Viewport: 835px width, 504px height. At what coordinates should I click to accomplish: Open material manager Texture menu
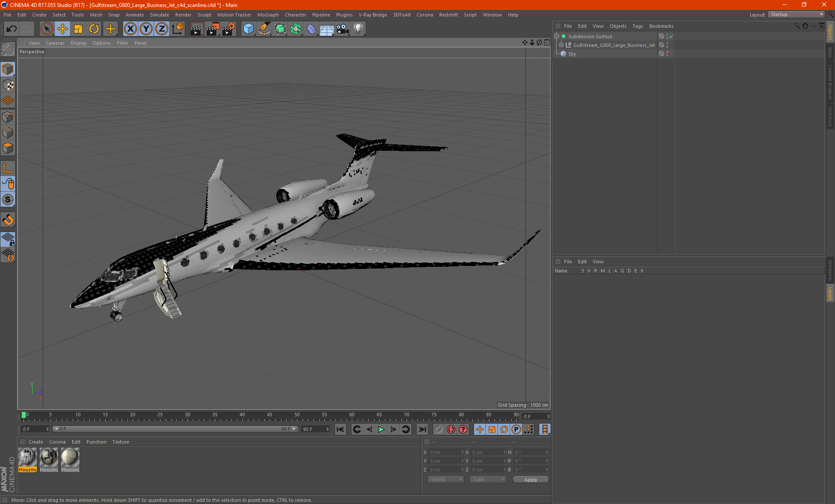coord(120,442)
